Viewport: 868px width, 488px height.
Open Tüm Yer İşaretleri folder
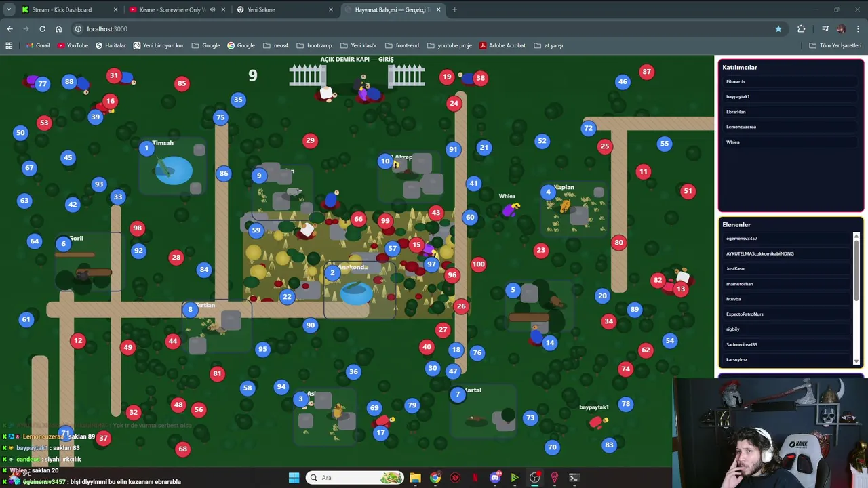click(x=835, y=45)
